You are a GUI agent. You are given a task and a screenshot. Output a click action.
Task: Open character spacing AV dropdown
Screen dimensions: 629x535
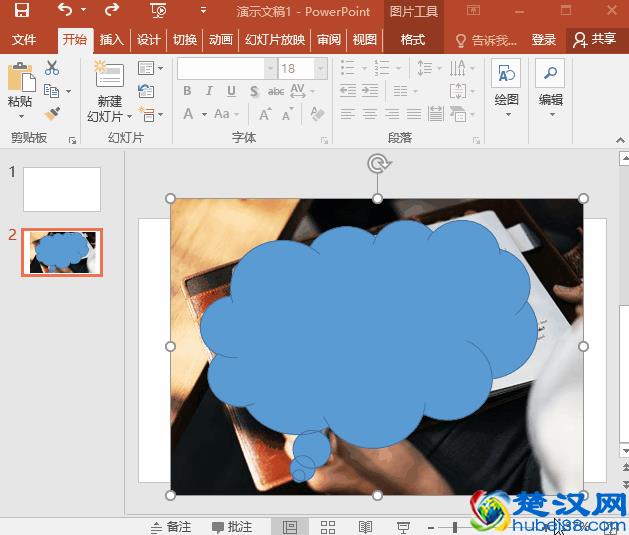tap(302, 91)
